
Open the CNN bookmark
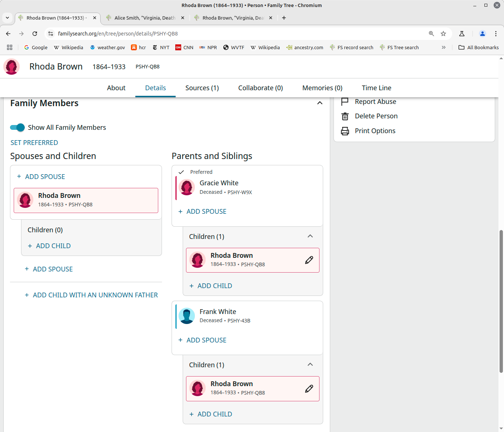pos(184,47)
